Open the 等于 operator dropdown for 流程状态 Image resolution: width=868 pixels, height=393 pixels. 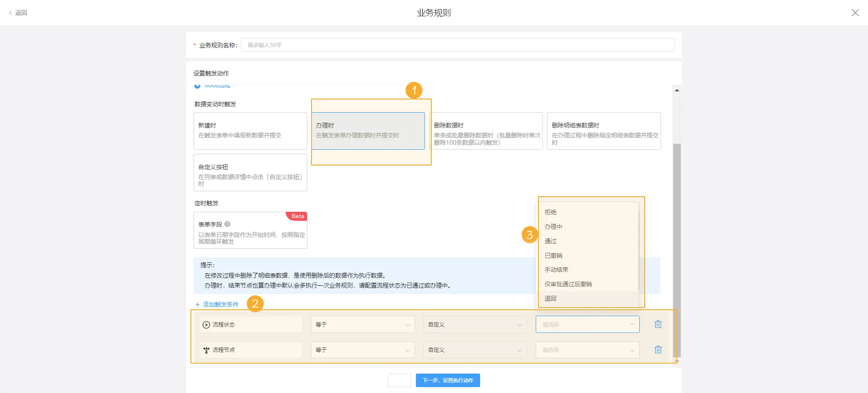363,325
